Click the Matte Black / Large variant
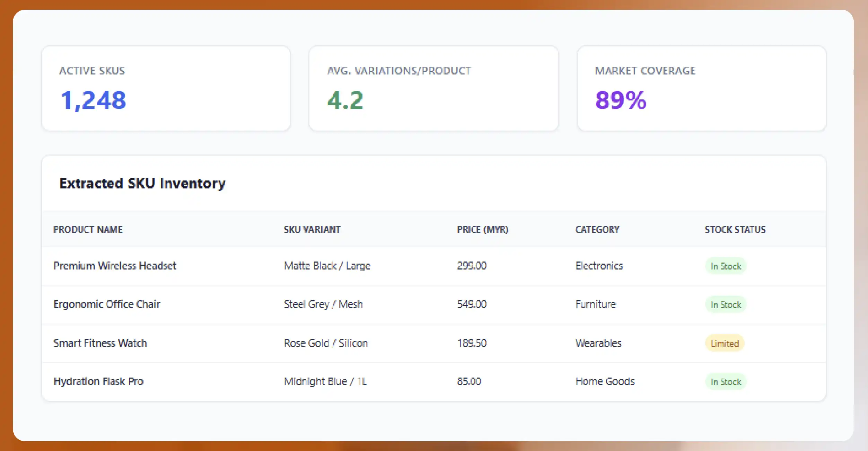The width and height of the screenshot is (868, 451). (327, 266)
